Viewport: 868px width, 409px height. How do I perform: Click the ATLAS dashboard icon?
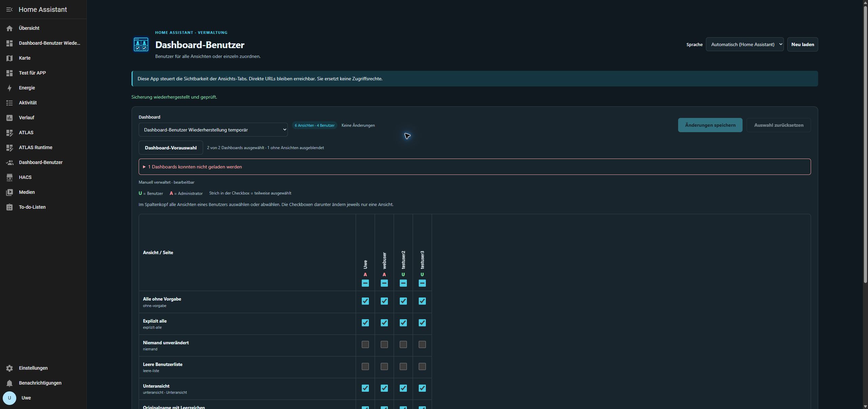point(9,132)
